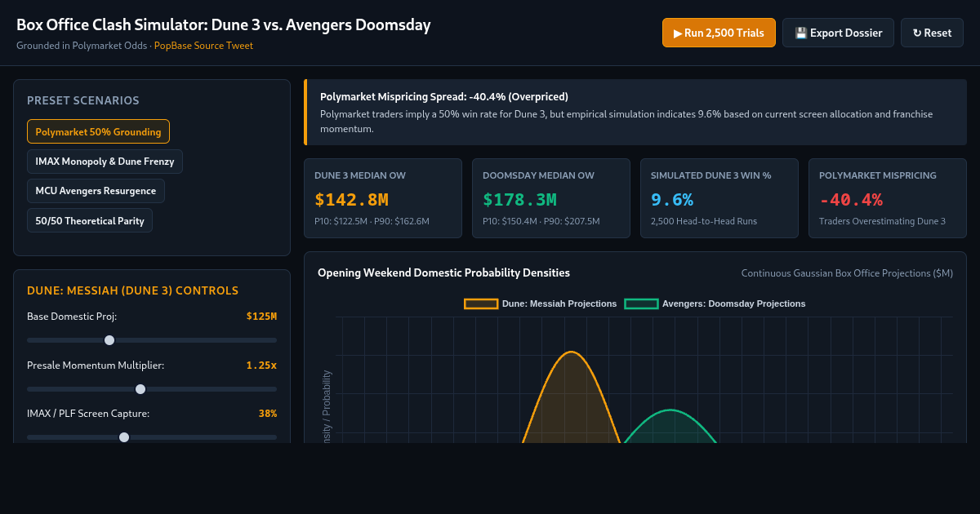Choose IMAX Monopoly & Dune Frenzy preset
Image resolution: width=980 pixels, height=514 pixels.
pyautogui.click(x=105, y=162)
